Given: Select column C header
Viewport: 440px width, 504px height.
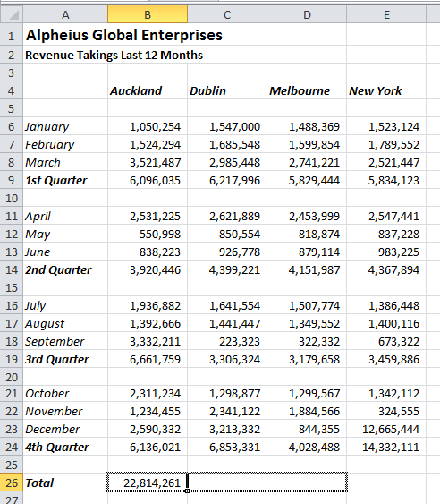Looking at the screenshot, I should (227, 15).
